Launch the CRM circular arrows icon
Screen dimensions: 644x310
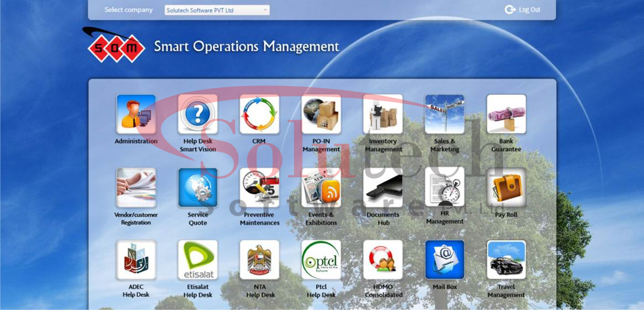click(x=259, y=114)
